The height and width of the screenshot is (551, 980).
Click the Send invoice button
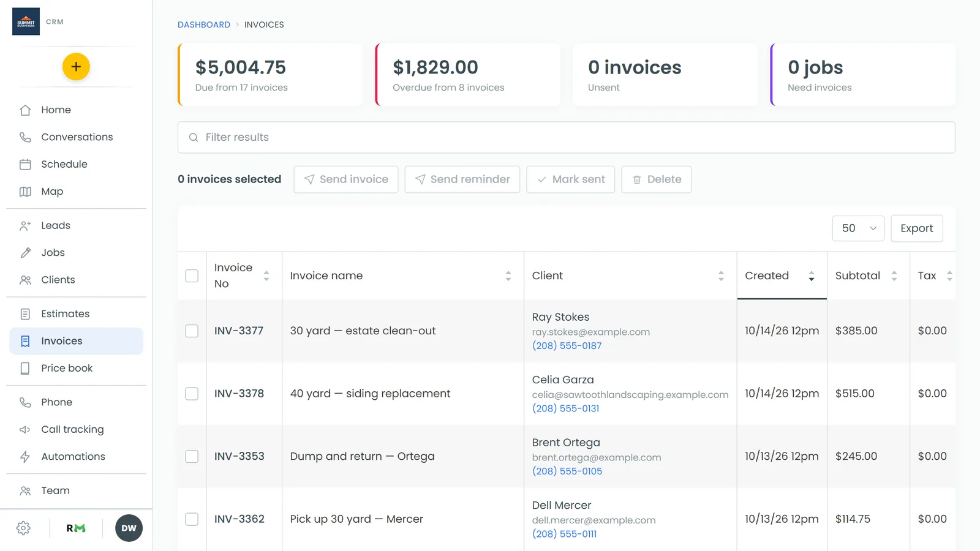click(346, 179)
